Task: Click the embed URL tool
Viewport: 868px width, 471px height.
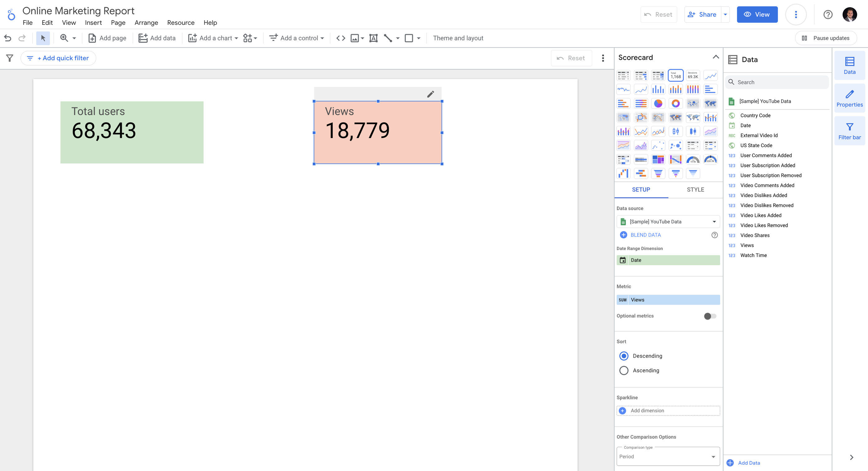Action: [340, 38]
